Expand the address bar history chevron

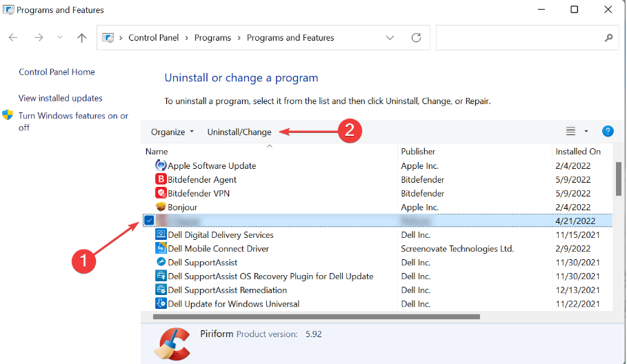[x=390, y=38]
